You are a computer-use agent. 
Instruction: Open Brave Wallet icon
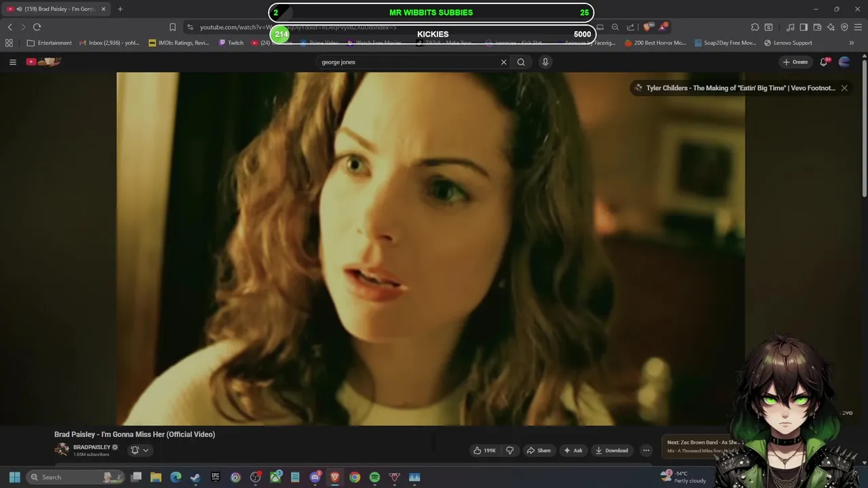point(817,27)
